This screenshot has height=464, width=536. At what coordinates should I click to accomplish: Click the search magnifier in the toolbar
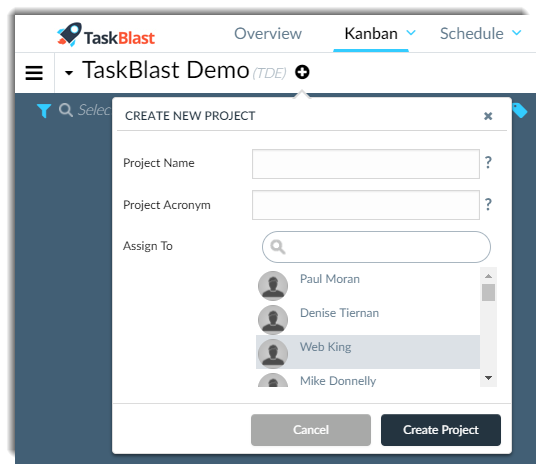pos(66,110)
